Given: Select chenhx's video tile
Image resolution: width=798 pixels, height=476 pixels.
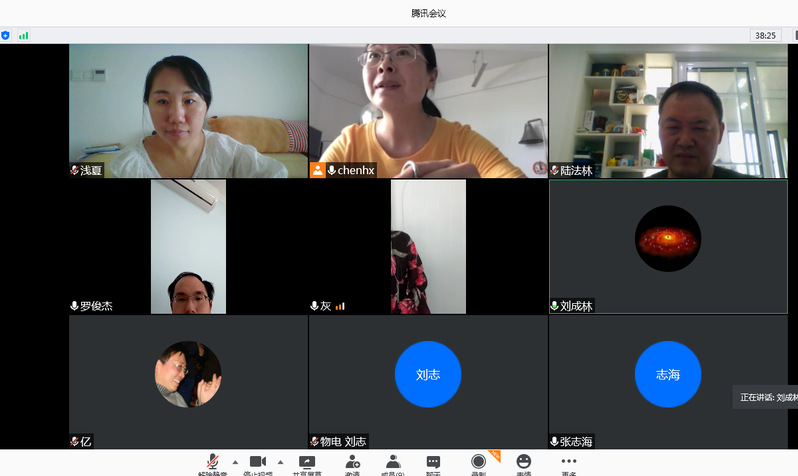Looking at the screenshot, I should pyautogui.click(x=427, y=110).
